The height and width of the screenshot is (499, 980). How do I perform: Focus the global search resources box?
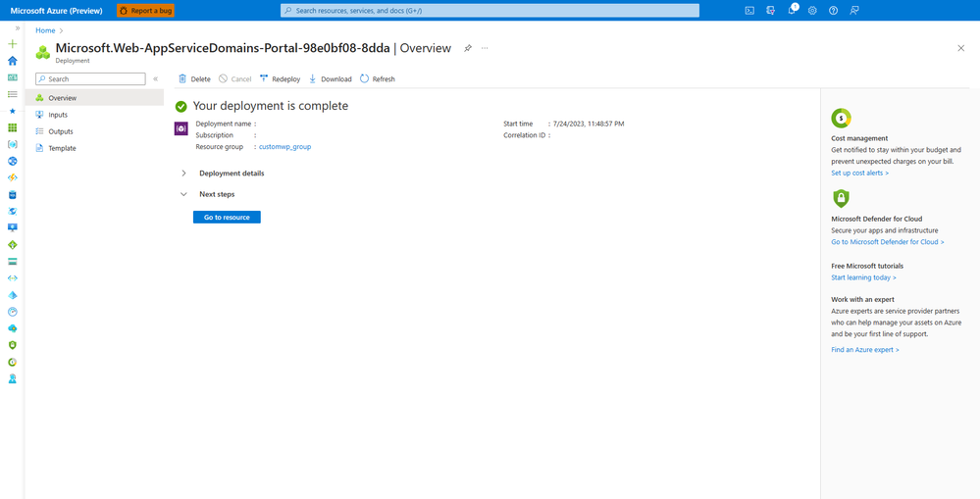pyautogui.click(x=490, y=11)
